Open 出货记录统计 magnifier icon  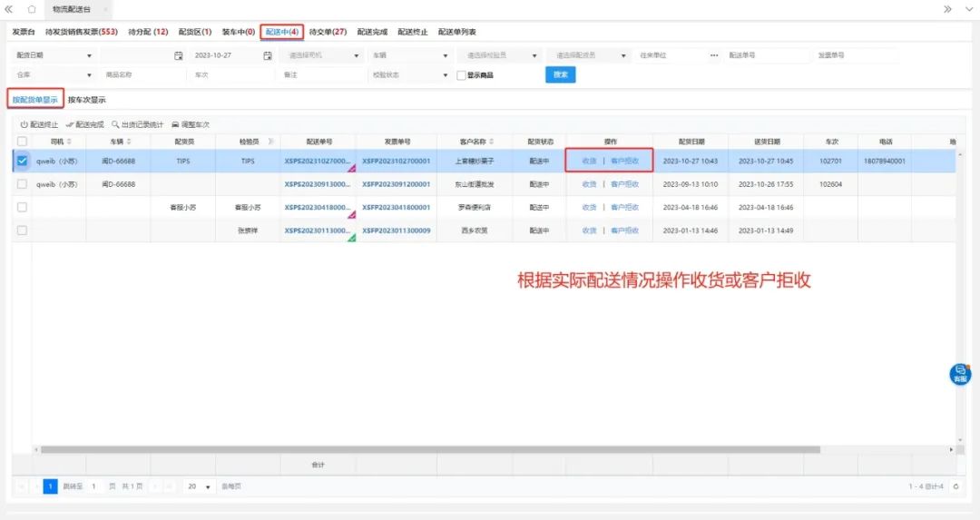tap(115, 124)
